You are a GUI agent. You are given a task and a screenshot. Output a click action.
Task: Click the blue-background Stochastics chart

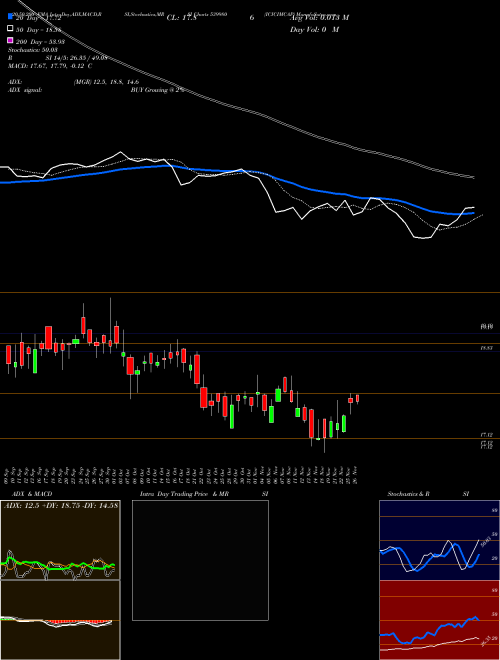(x=439, y=540)
